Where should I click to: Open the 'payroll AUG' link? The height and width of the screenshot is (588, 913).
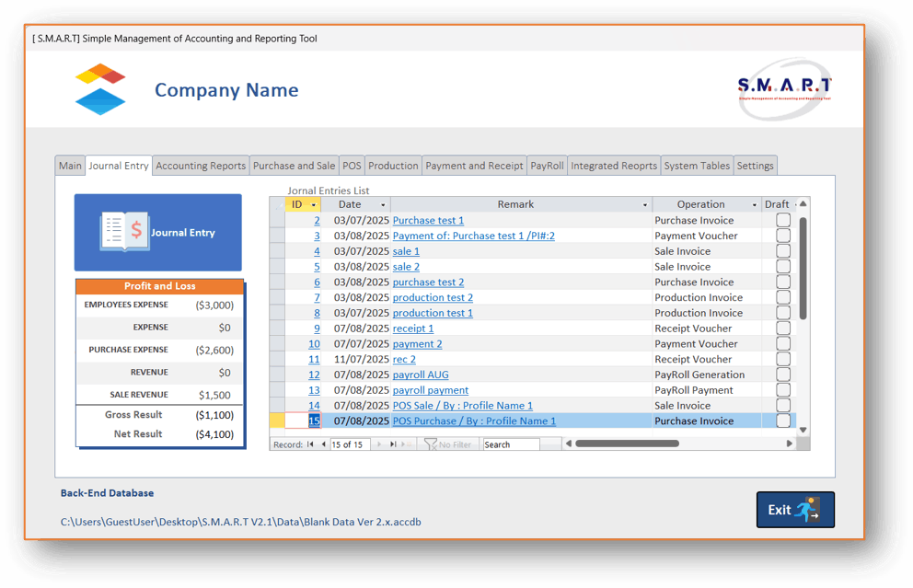421,375
